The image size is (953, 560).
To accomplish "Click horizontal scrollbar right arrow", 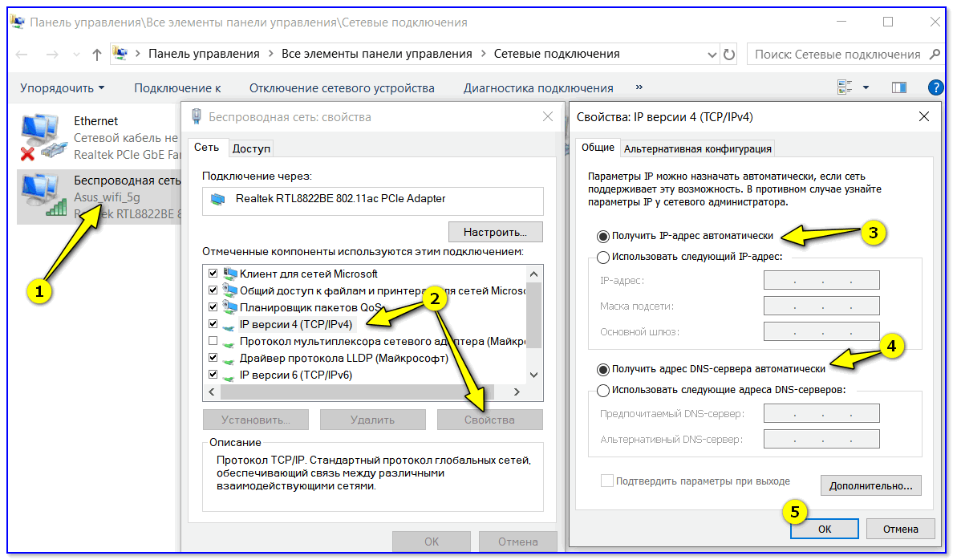I will (x=517, y=392).
